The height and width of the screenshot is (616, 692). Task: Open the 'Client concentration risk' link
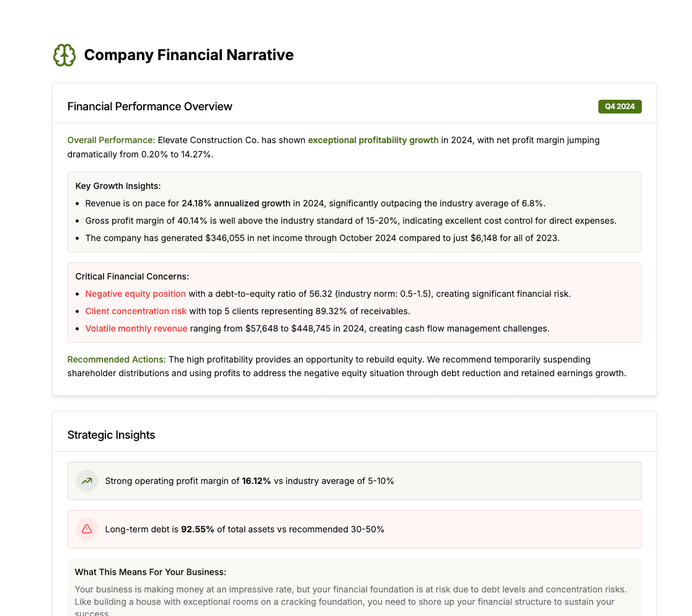coord(136,311)
